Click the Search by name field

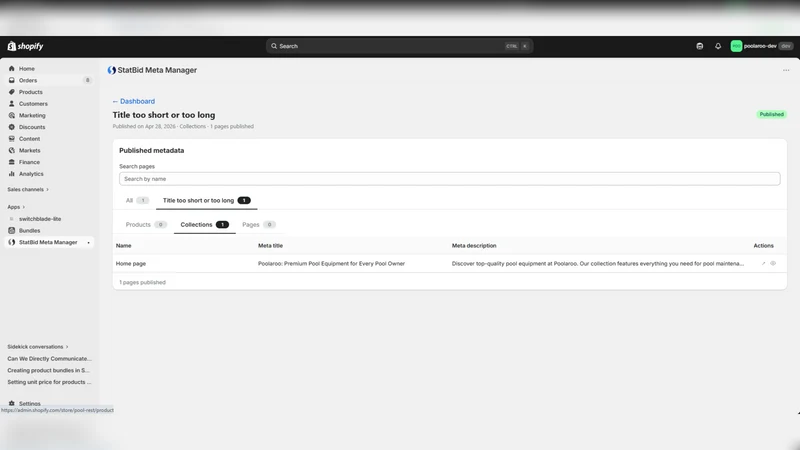449,179
